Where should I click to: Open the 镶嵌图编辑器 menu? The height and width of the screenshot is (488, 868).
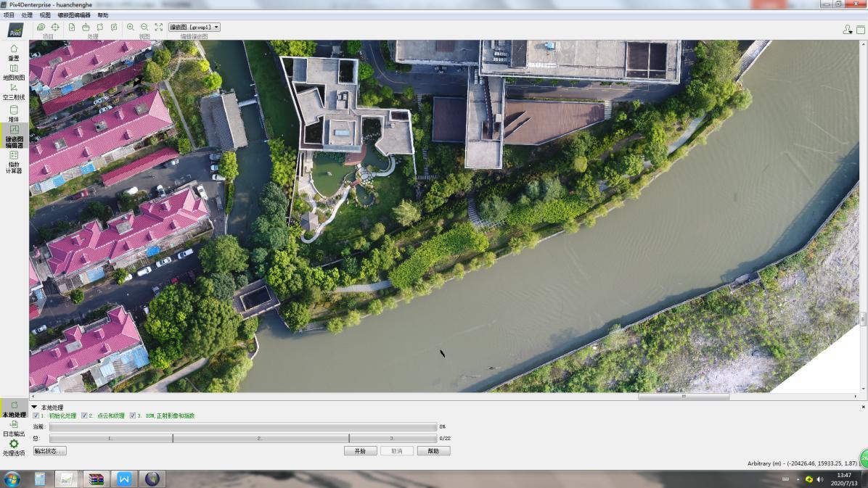(x=73, y=15)
